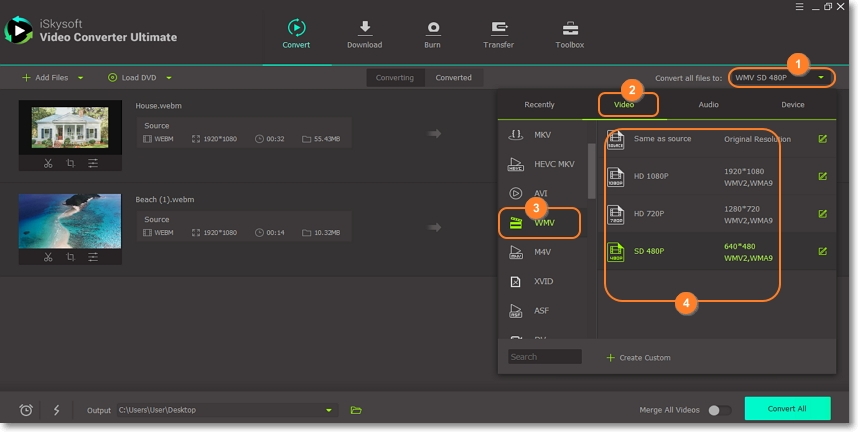This screenshot has width=858, height=432.
Task: Open the output folder icon
Action: [356, 410]
